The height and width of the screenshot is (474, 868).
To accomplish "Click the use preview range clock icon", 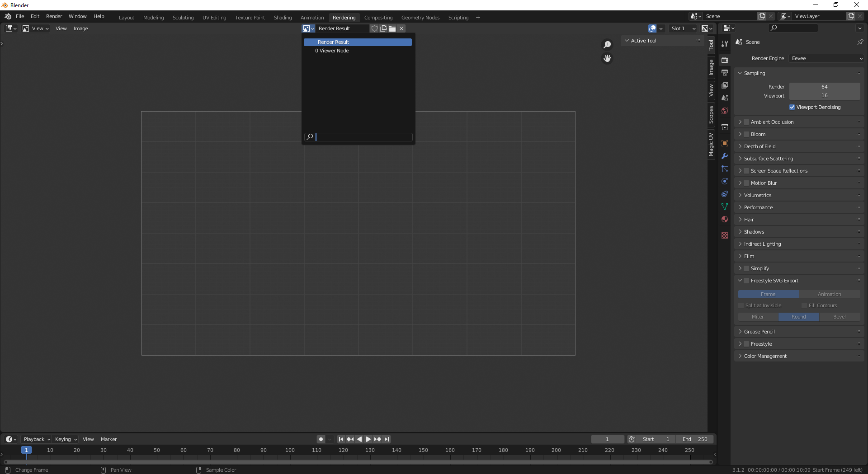I will point(632,439).
